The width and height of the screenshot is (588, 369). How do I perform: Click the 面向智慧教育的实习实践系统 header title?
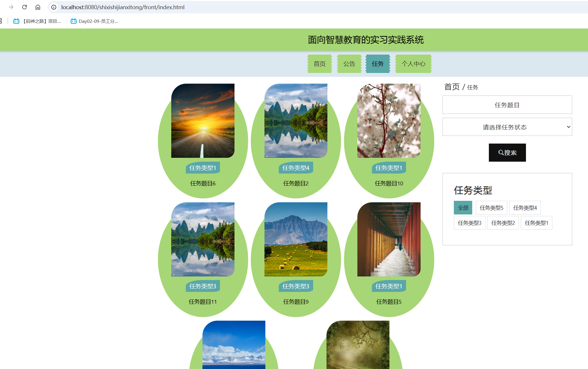pos(366,40)
